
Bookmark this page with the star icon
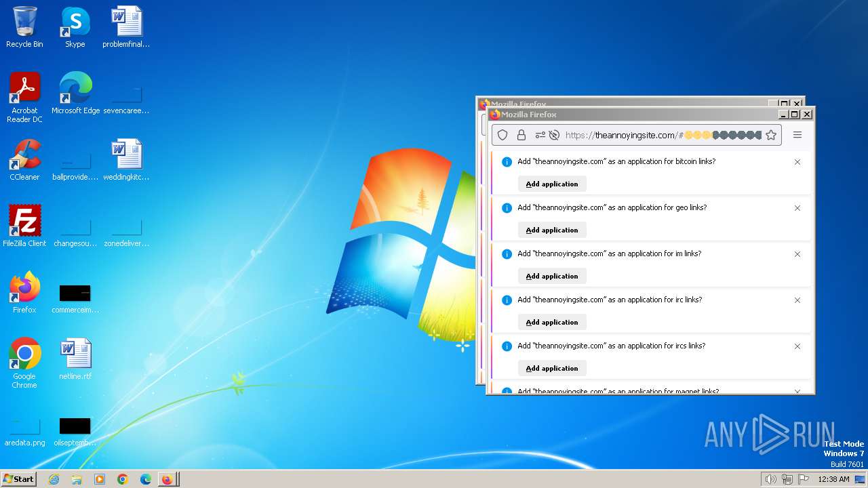(771, 135)
